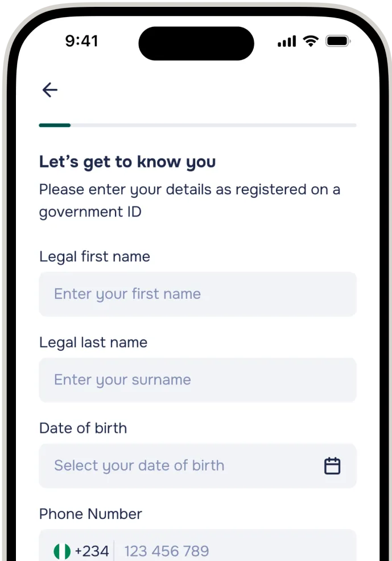This screenshot has height=561, width=392.
Task: Tap the Wi-Fi status icon
Action: [x=311, y=41]
